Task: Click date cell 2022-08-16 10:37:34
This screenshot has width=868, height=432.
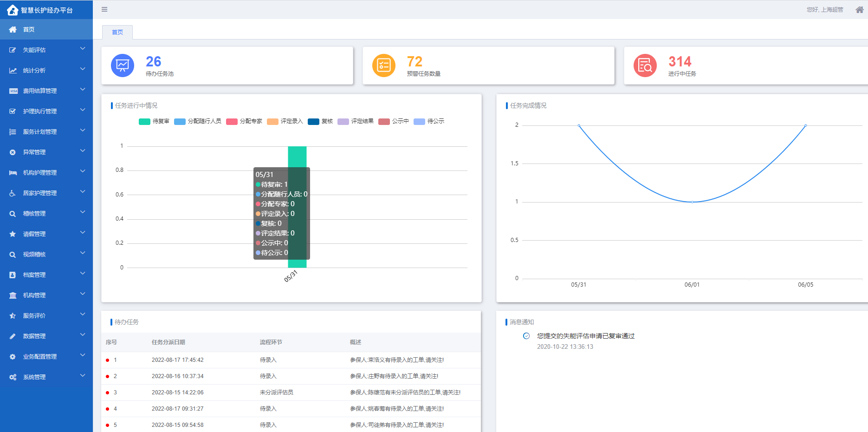Action: (x=178, y=376)
